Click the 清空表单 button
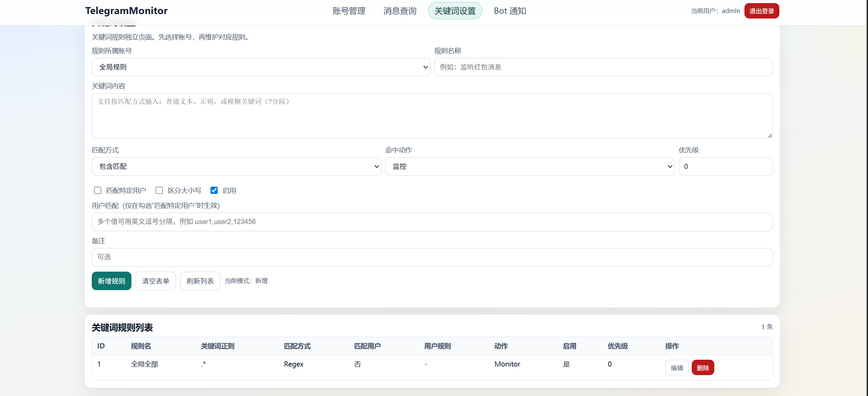 [155, 281]
